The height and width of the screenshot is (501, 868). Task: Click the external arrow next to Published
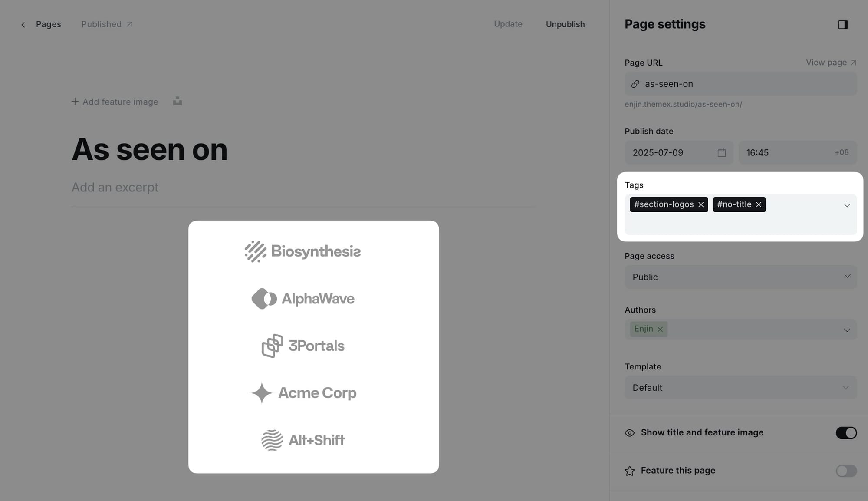pyautogui.click(x=129, y=24)
